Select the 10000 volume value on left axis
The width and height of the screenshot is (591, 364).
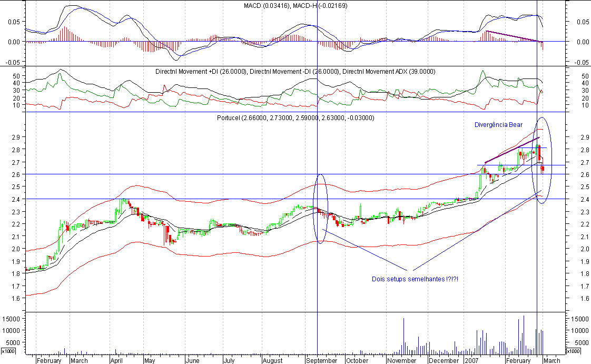11,330
